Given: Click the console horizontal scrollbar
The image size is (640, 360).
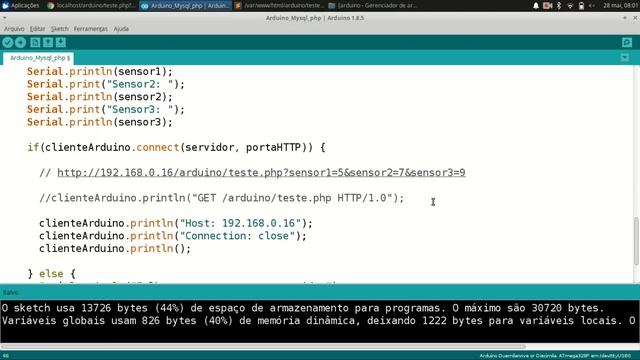Looking at the screenshot, I should pyautogui.click(x=263, y=347).
